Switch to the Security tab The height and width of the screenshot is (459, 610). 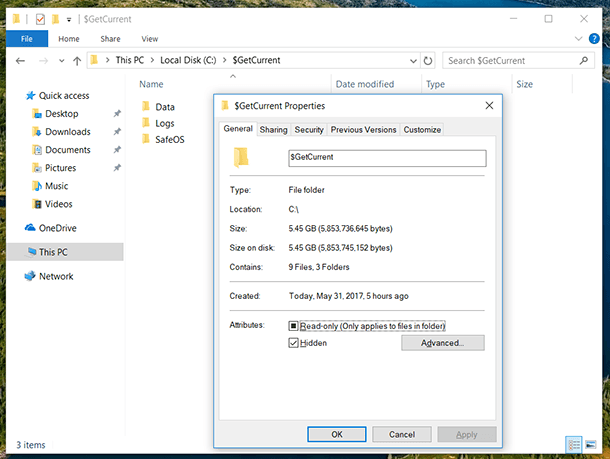coord(309,130)
